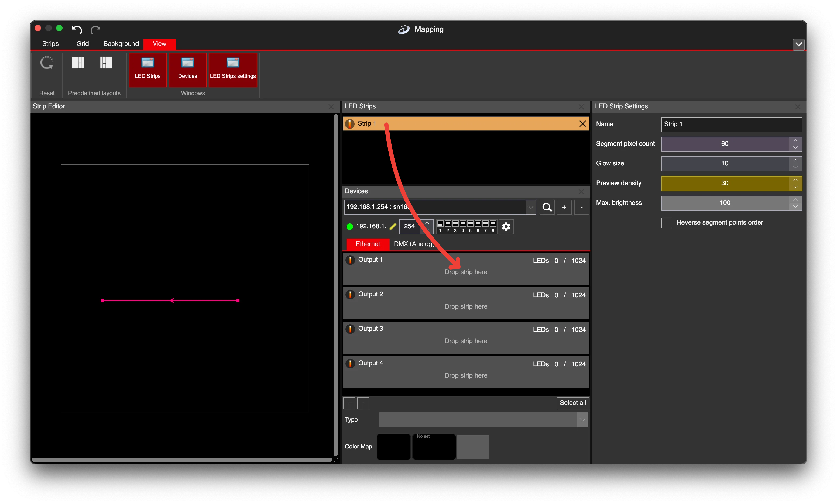Increase Preview density with up arrow
837x504 pixels.
tap(795, 180)
